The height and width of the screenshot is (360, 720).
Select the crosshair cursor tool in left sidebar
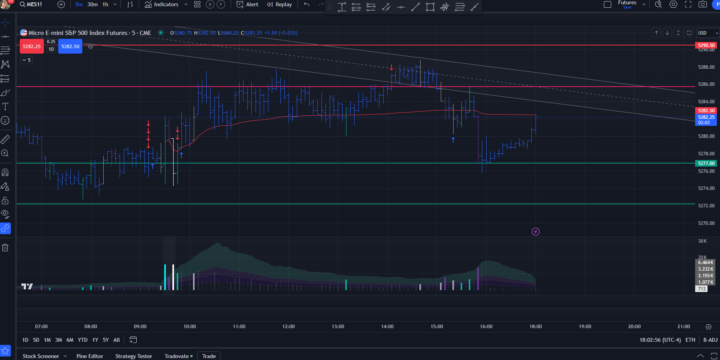click(5, 22)
